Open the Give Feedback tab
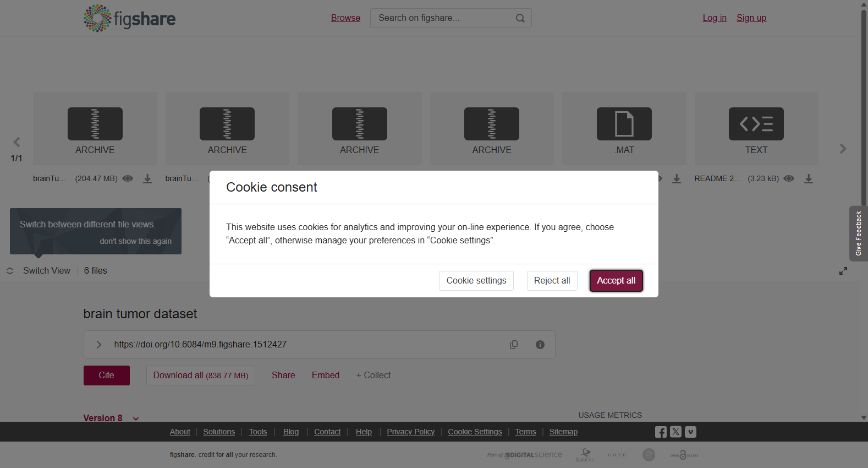This screenshot has width=868, height=468. click(x=858, y=233)
